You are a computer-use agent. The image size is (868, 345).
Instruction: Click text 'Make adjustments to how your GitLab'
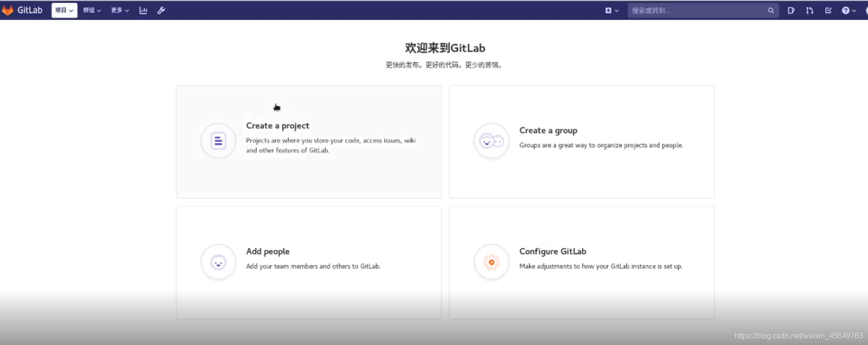574,266
